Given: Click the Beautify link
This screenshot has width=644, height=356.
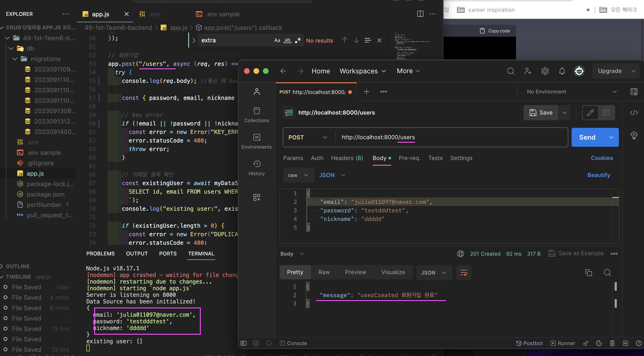Looking at the screenshot, I should (x=599, y=175).
